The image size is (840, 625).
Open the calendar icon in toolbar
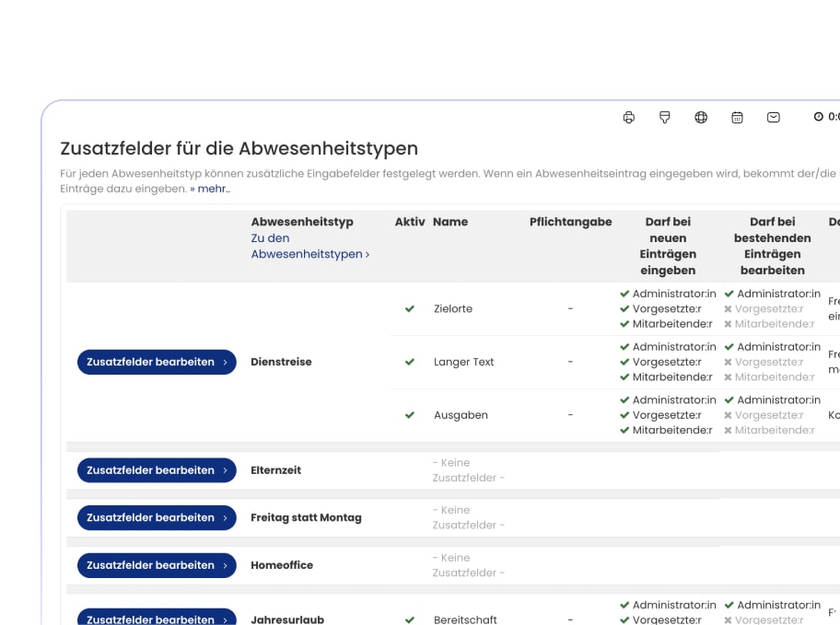(737, 117)
